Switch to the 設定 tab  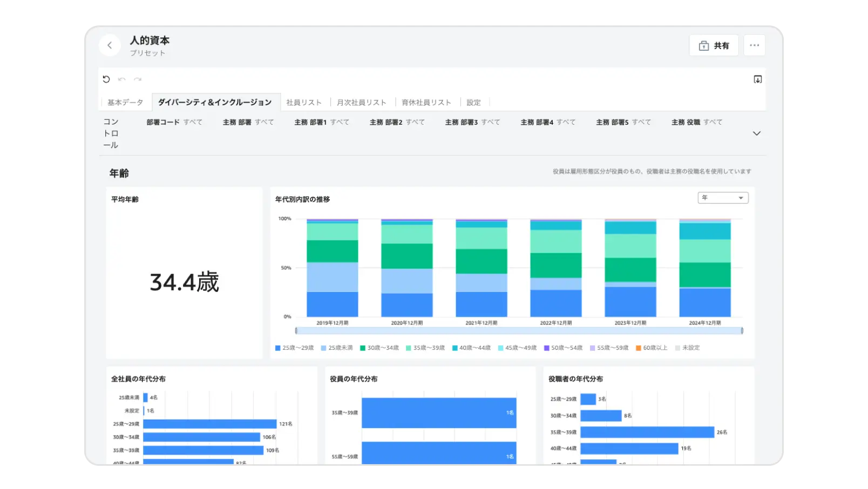473,102
